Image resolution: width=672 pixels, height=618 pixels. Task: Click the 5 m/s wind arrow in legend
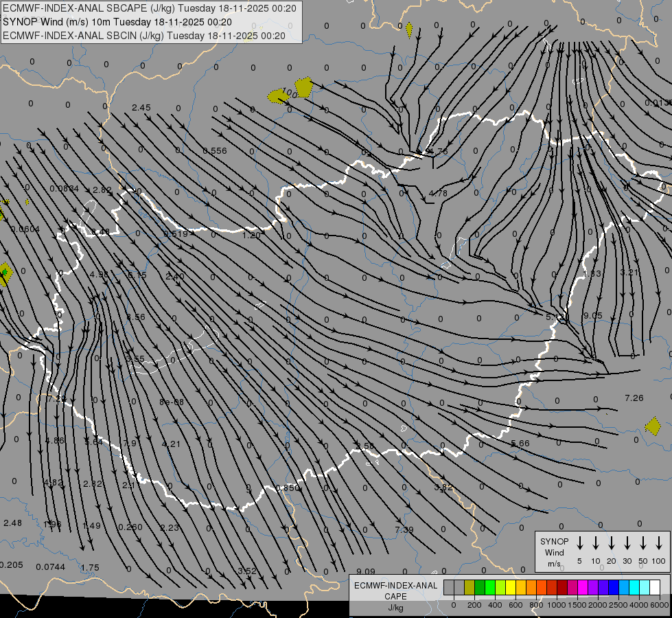pos(580,543)
